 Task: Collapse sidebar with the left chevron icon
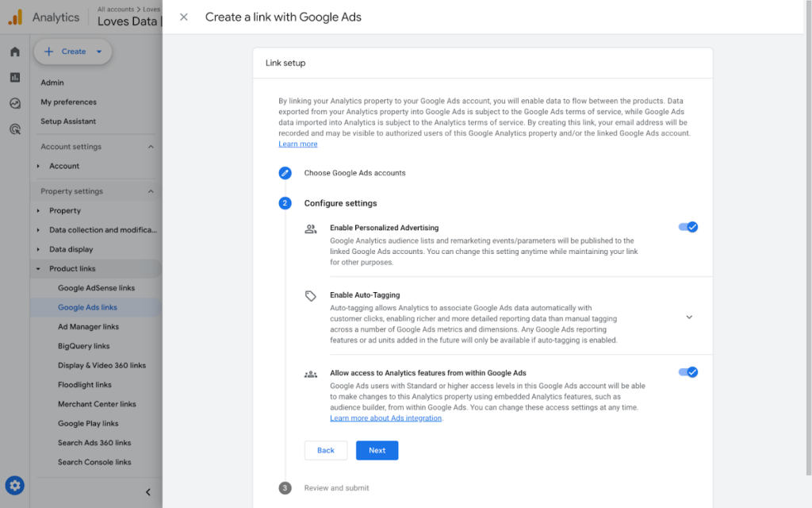148,492
